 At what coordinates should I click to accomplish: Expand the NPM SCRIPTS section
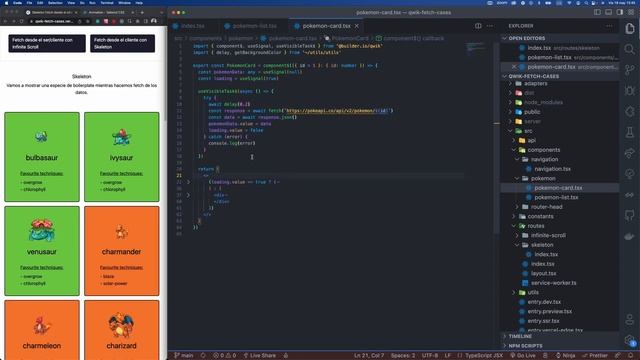[x=560, y=346]
